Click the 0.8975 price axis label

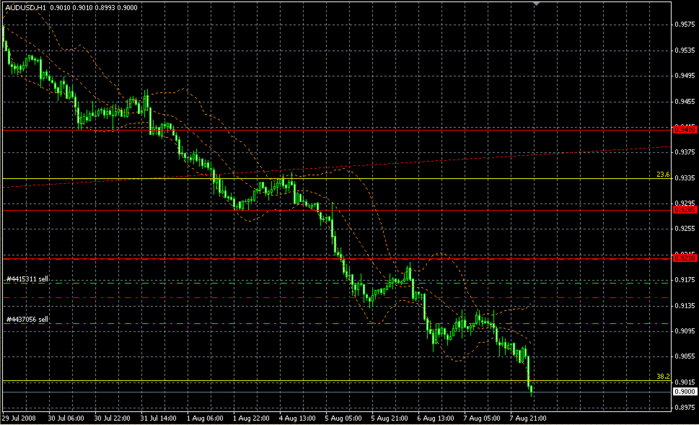point(685,407)
